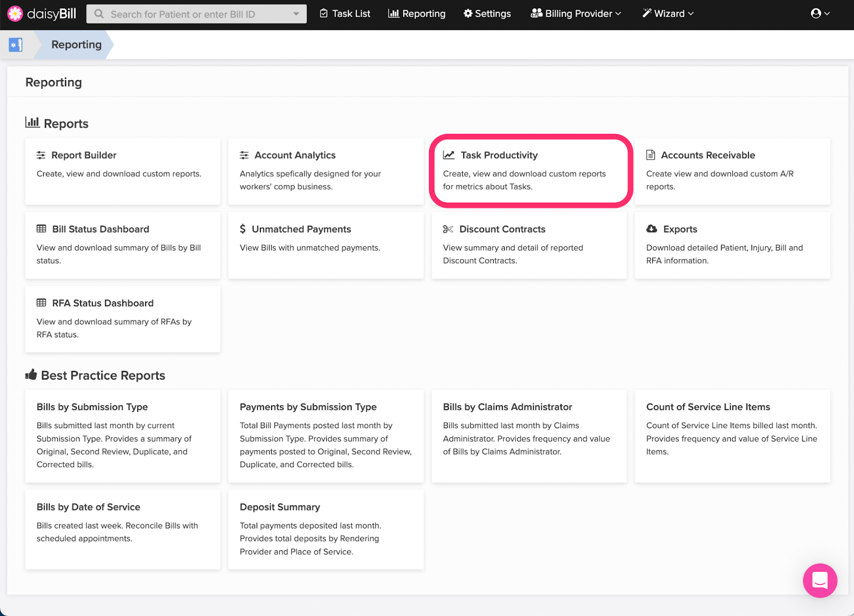Go to Task List in navbar
Screen dimensions: 854x616
(x=345, y=14)
